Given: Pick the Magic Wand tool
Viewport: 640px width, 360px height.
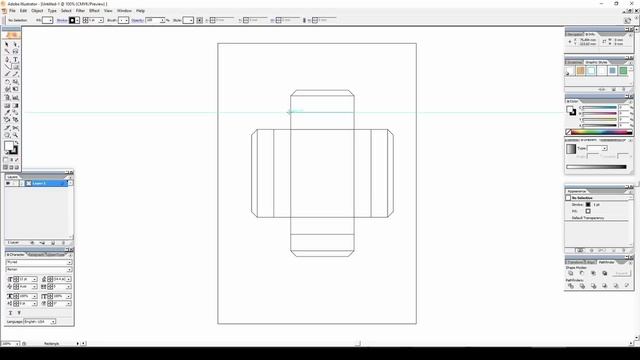Looking at the screenshot, I should click(x=7, y=51).
